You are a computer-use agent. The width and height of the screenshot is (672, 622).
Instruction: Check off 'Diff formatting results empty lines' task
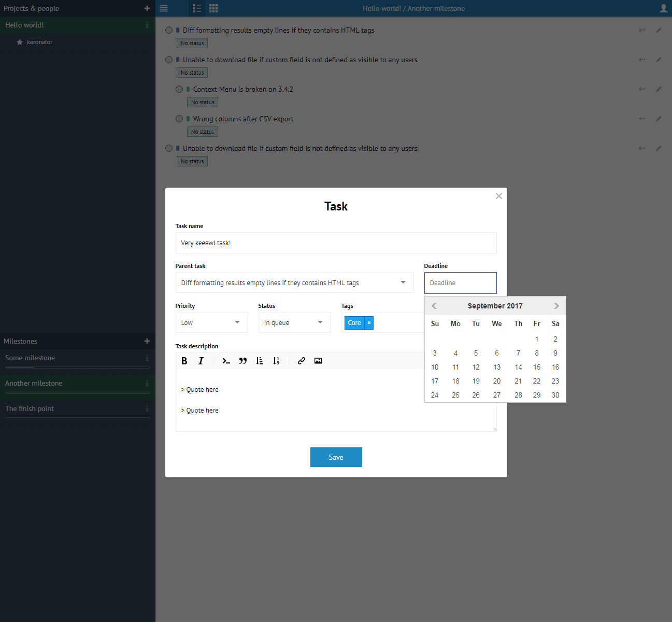pyautogui.click(x=169, y=30)
